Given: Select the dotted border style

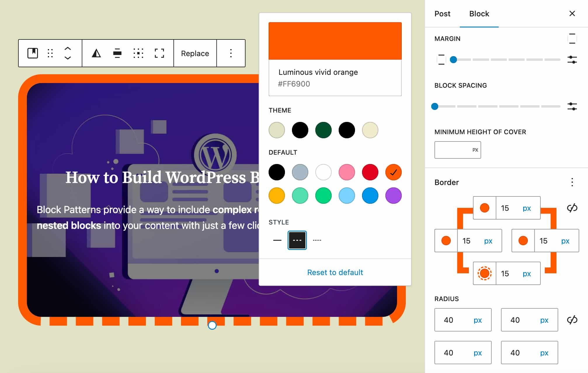Looking at the screenshot, I should pyautogui.click(x=317, y=240).
